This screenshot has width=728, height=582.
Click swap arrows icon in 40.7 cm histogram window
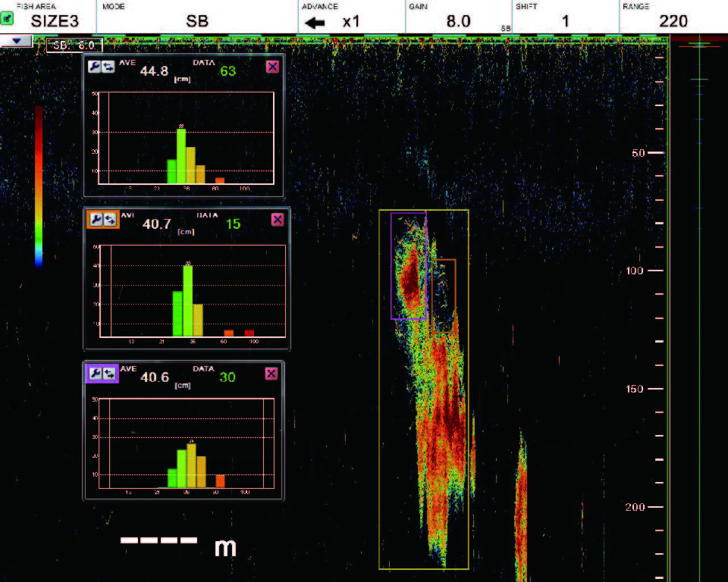(x=110, y=220)
